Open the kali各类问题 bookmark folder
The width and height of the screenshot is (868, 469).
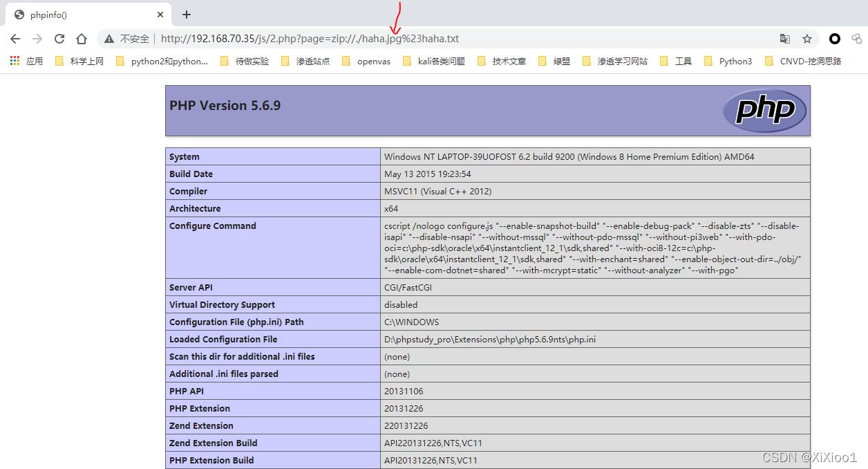433,61
